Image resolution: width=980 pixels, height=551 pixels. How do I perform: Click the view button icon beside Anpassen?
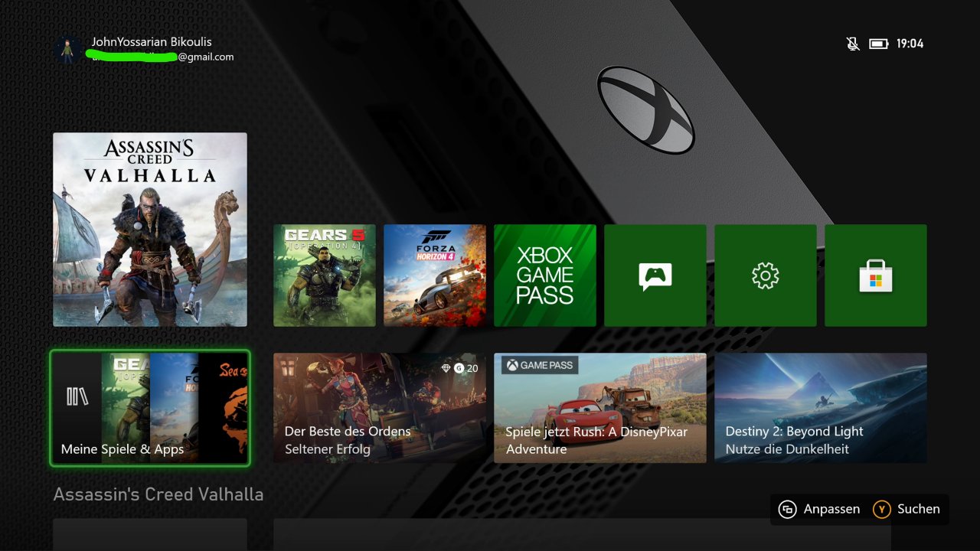[x=788, y=509]
